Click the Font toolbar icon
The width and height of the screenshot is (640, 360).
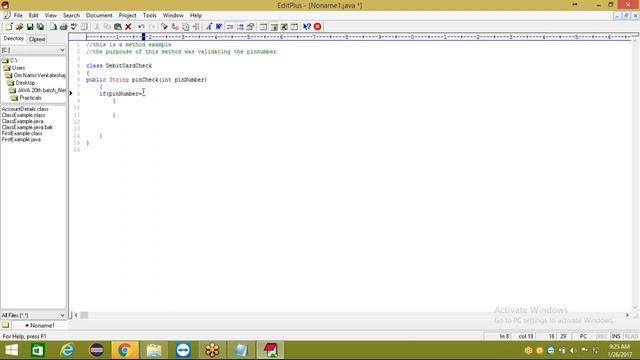coord(209,27)
